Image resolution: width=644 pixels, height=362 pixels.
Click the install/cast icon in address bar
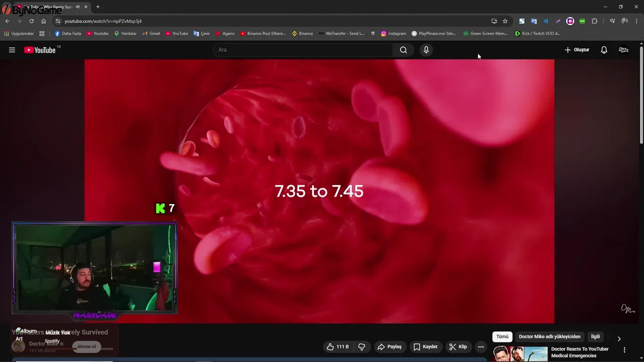(494, 21)
